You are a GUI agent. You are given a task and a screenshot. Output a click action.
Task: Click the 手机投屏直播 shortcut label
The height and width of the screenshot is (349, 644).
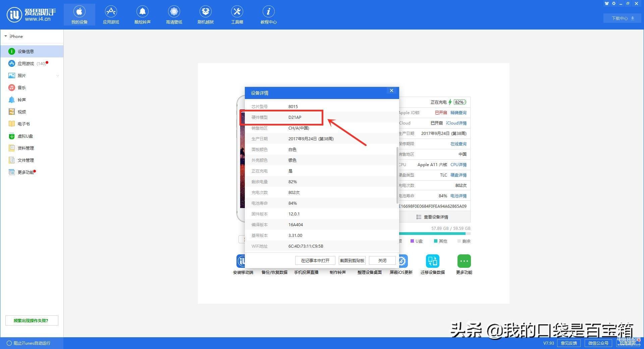(306, 272)
